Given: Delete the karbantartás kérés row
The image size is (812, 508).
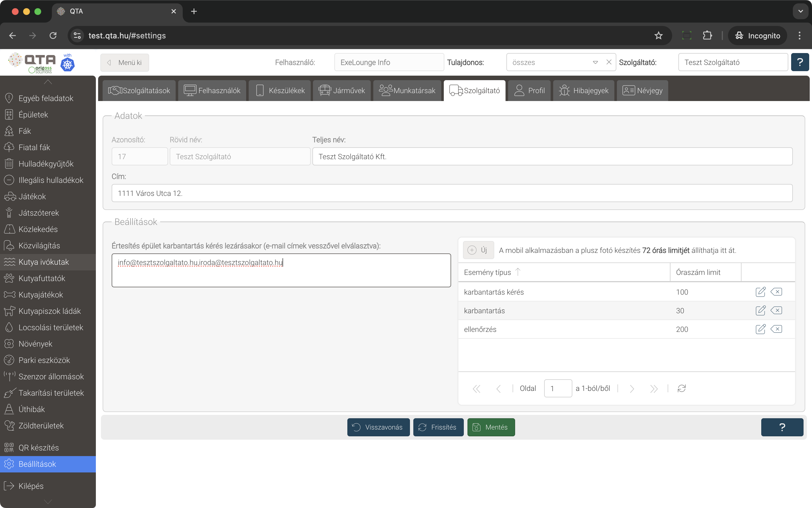Looking at the screenshot, I should (x=776, y=292).
